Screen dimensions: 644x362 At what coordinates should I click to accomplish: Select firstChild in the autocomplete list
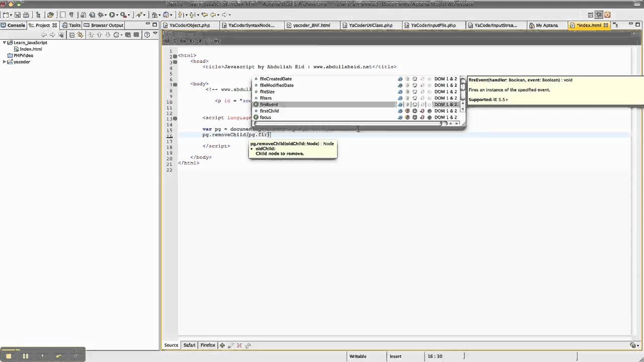click(355, 111)
